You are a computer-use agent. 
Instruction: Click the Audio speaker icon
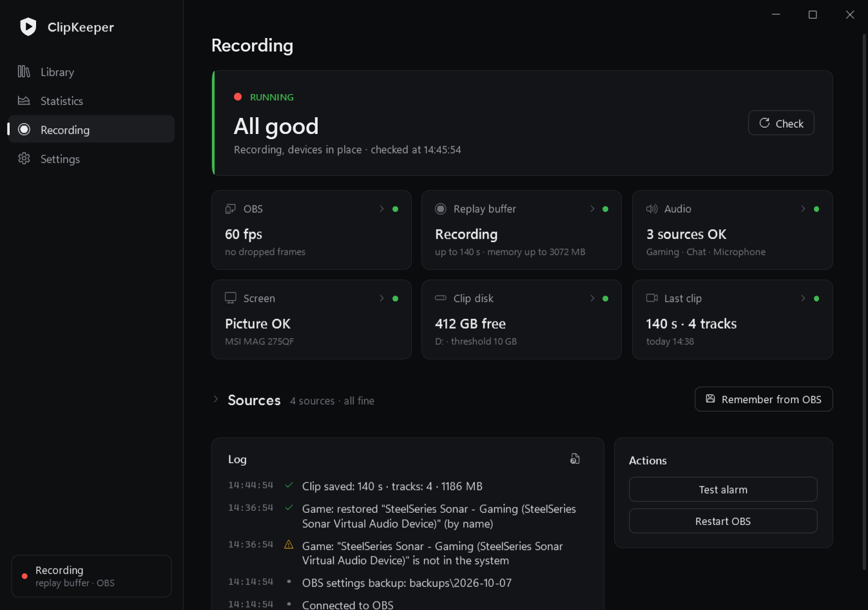click(x=651, y=209)
